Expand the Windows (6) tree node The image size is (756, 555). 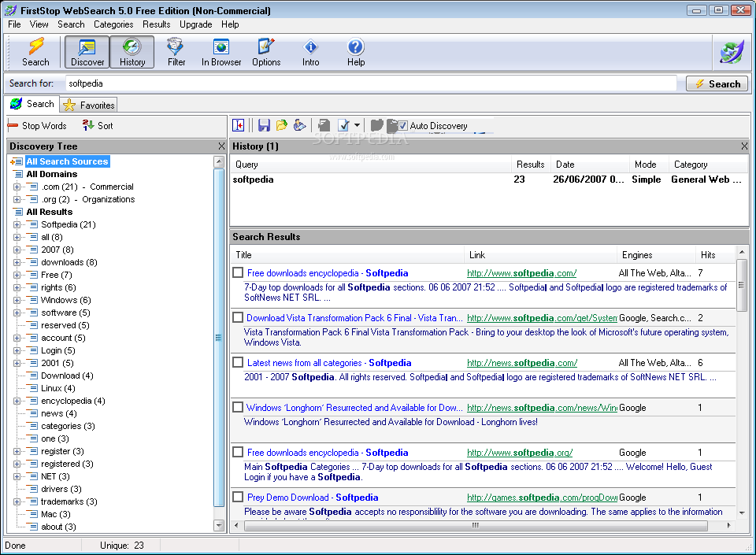click(x=17, y=300)
